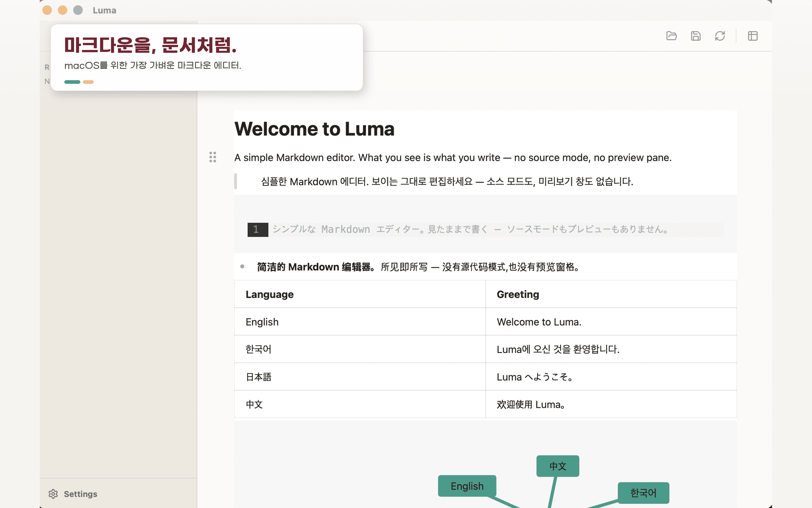Open the Settings label in the sidebar

coord(81,494)
